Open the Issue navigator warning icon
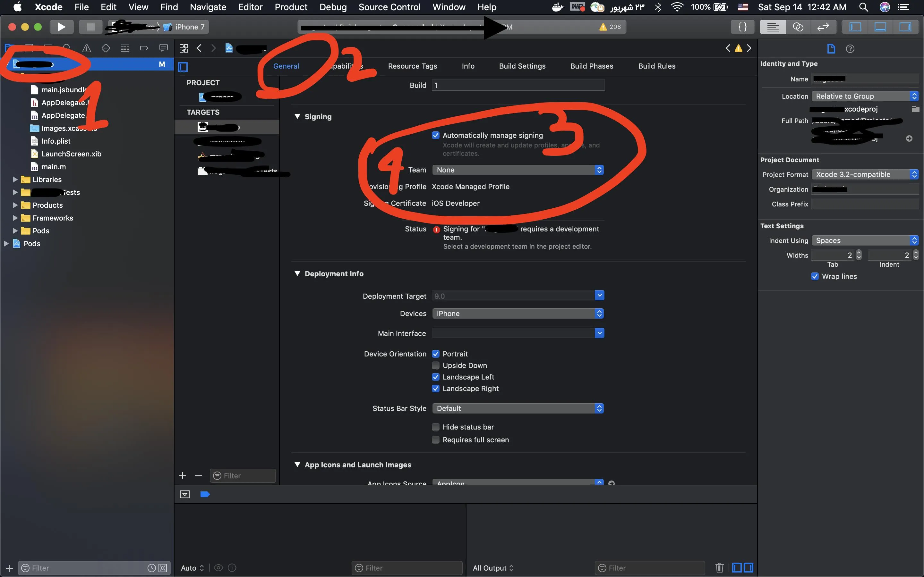The image size is (924, 577). coord(87,48)
